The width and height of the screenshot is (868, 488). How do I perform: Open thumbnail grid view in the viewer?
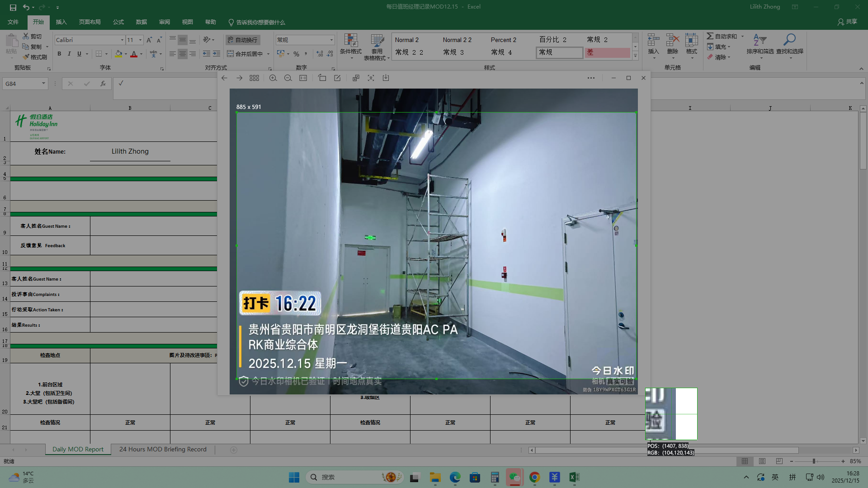tap(254, 78)
